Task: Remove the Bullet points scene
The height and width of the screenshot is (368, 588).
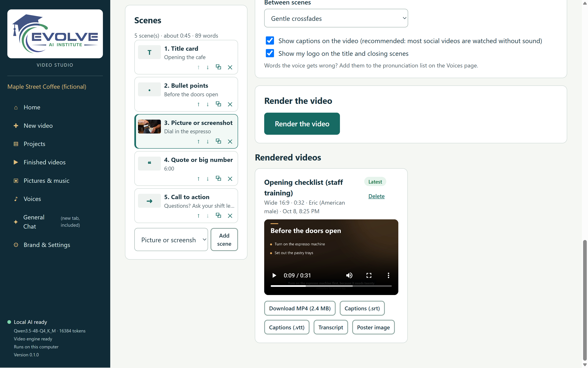Action: 230,104
